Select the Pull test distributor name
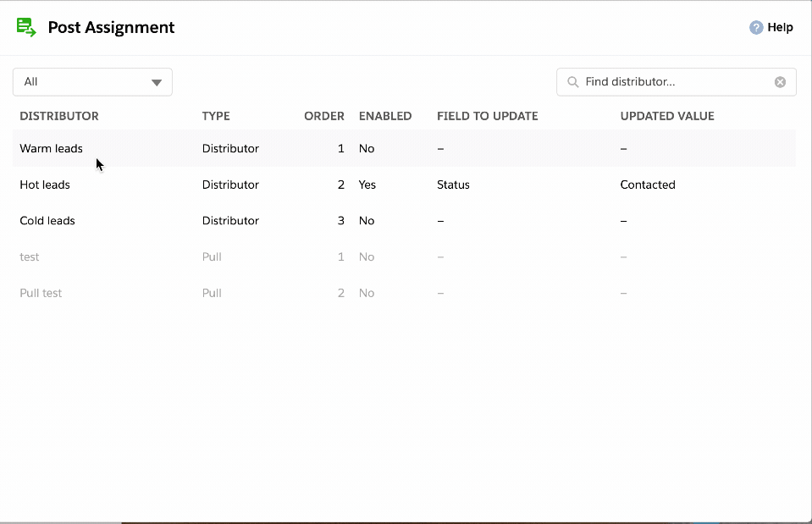This screenshot has width=812, height=524. 41,293
